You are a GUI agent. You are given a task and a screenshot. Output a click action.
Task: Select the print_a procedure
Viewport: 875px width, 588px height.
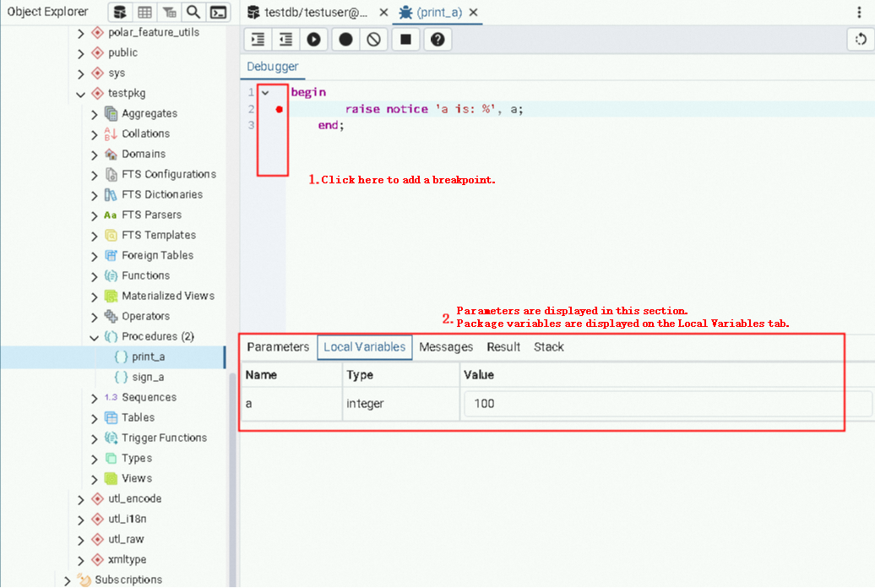click(x=148, y=357)
